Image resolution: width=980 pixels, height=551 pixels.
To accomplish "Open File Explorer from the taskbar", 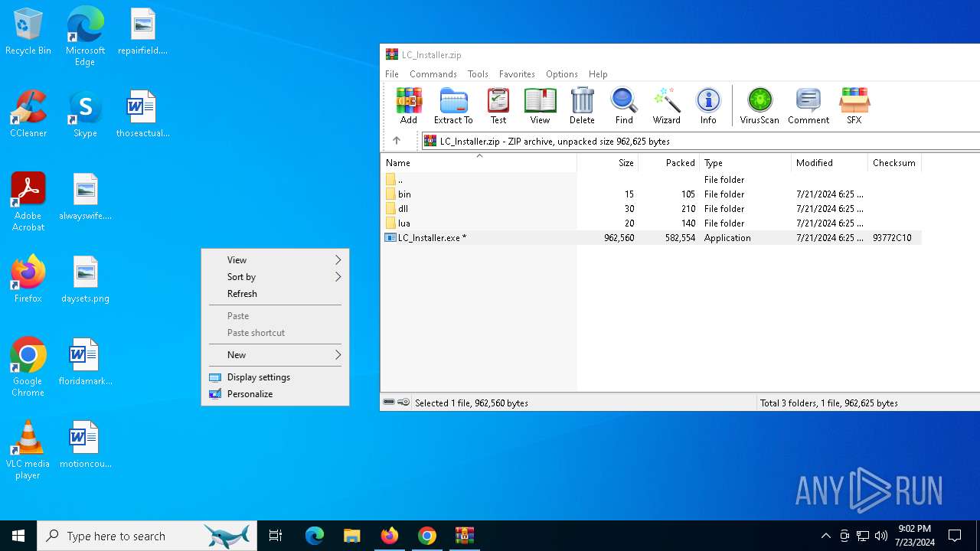I will pyautogui.click(x=351, y=536).
